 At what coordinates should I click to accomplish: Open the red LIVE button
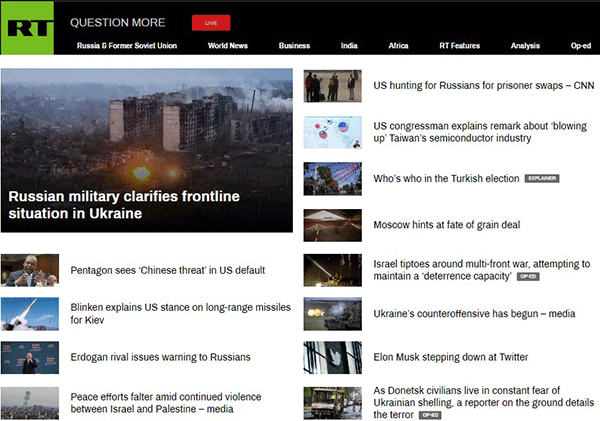[x=211, y=23]
